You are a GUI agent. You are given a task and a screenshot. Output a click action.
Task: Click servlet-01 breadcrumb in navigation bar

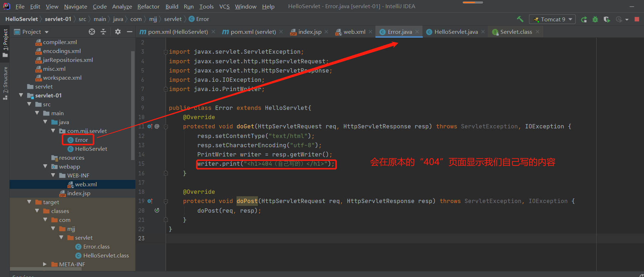pos(58,19)
